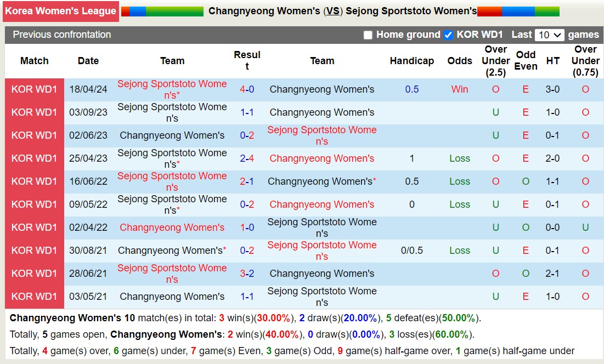Click the 4-0 result score link
The image size is (604, 364).
(x=247, y=89)
